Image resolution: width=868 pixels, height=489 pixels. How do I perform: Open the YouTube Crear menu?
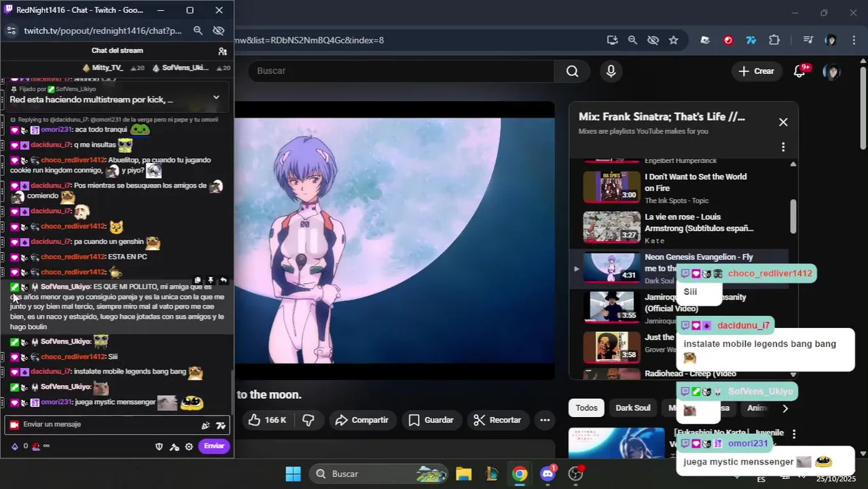click(x=756, y=71)
